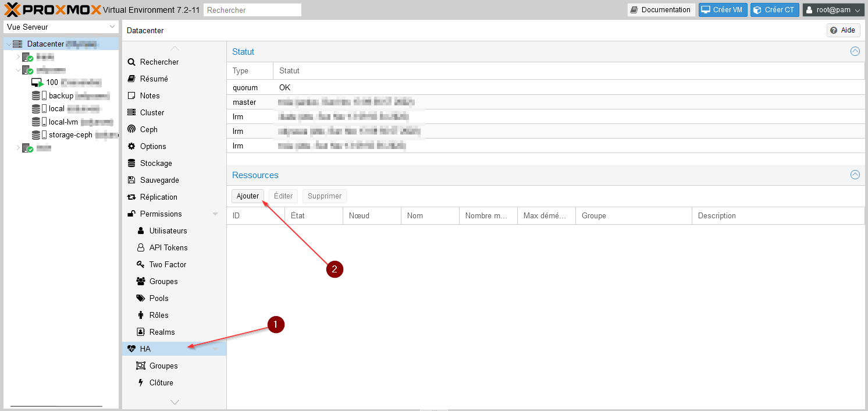Click the Ajouter button
Viewport: 868px width, 411px height.
point(248,196)
